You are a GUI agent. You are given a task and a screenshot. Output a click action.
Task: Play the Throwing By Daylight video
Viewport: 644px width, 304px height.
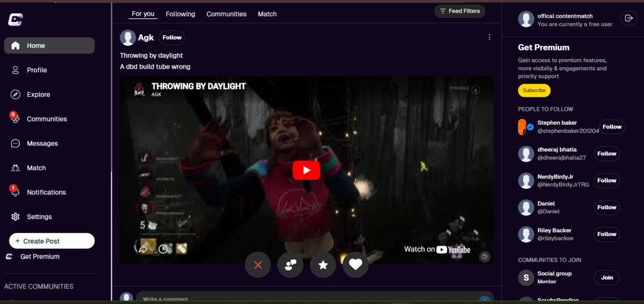coord(306,170)
